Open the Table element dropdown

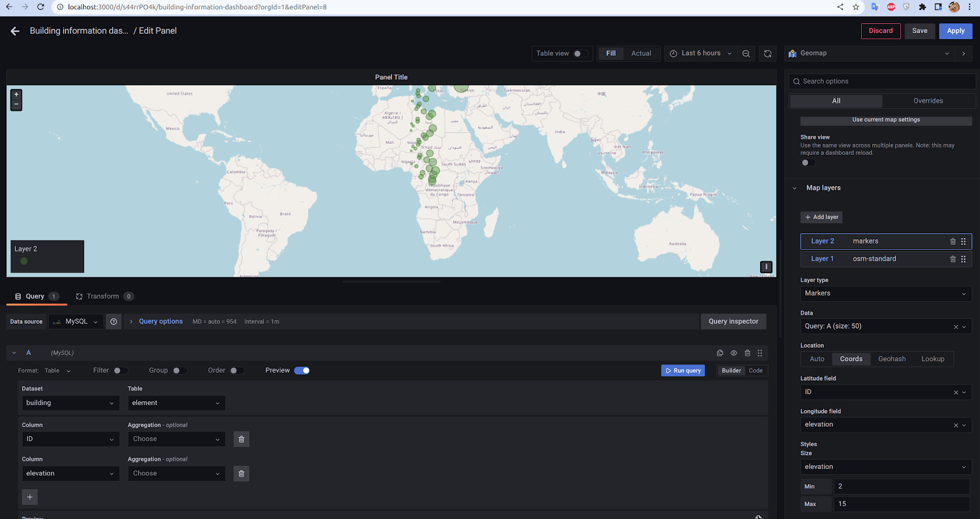[176, 403]
